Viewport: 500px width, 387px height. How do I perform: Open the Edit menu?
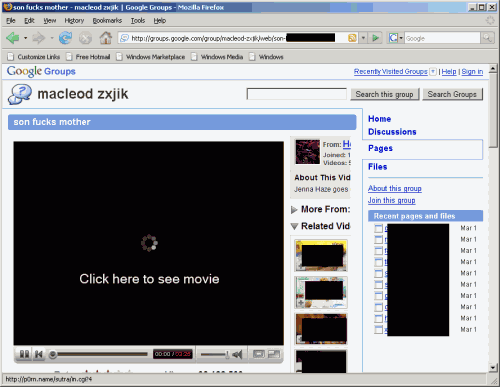(x=29, y=21)
